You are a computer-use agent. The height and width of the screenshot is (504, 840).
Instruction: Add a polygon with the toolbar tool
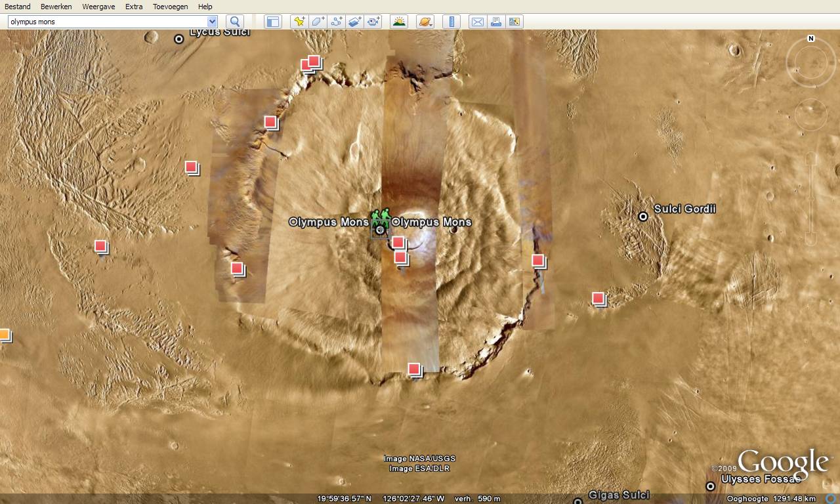(x=318, y=22)
